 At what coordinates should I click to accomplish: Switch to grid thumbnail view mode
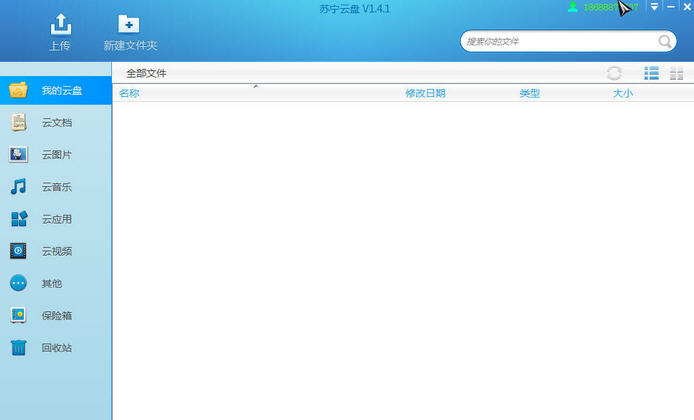(677, 73)
